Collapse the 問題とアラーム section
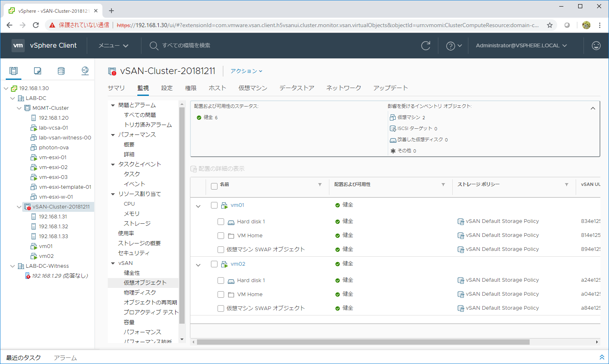 [113, 105]
